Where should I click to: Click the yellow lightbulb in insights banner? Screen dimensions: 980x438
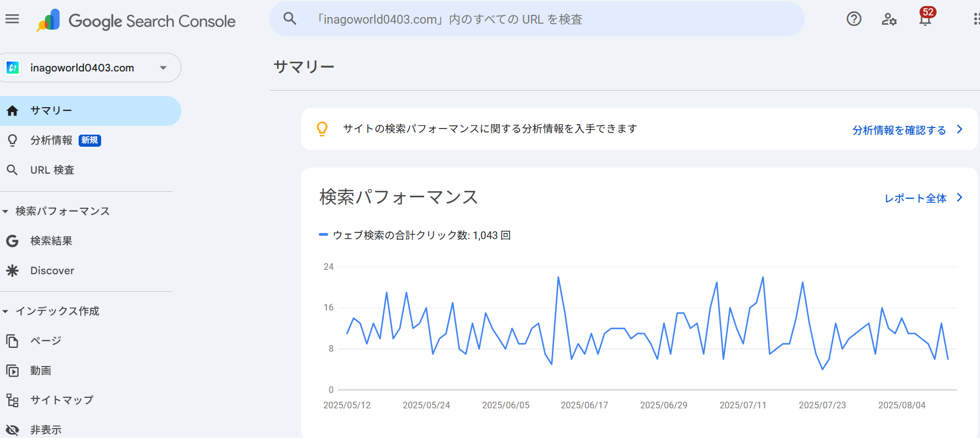pos(322,129)
